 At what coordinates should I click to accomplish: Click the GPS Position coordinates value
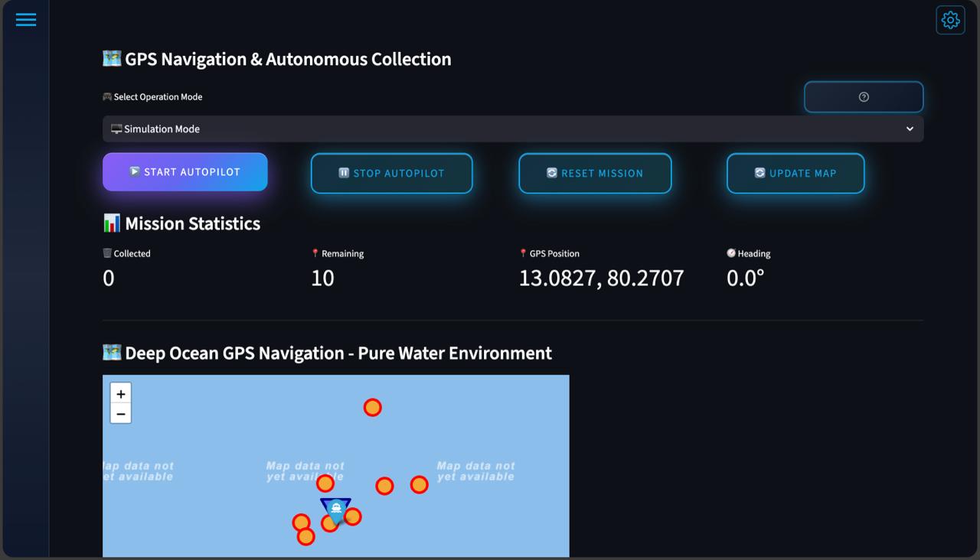601,278
